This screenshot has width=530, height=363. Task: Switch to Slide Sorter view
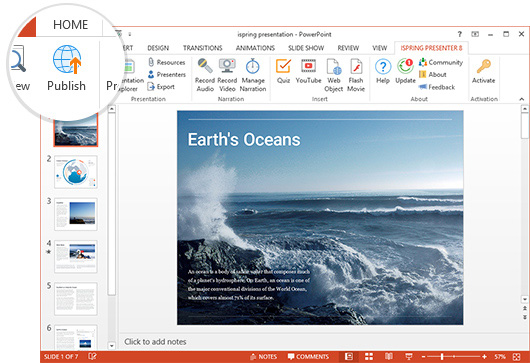point(369,357)
